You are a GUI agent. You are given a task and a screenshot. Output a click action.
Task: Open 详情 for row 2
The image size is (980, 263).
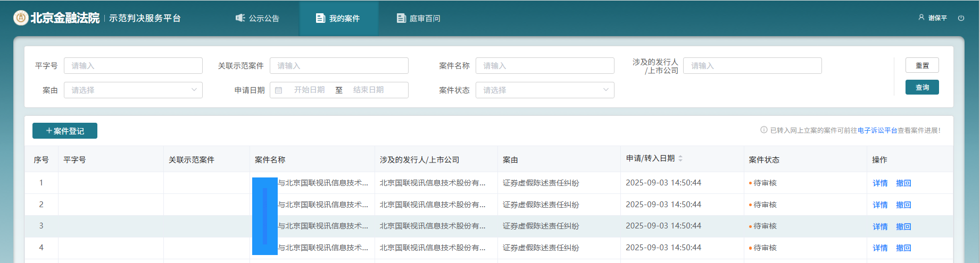pyautogui.click(x=880, y=205)
